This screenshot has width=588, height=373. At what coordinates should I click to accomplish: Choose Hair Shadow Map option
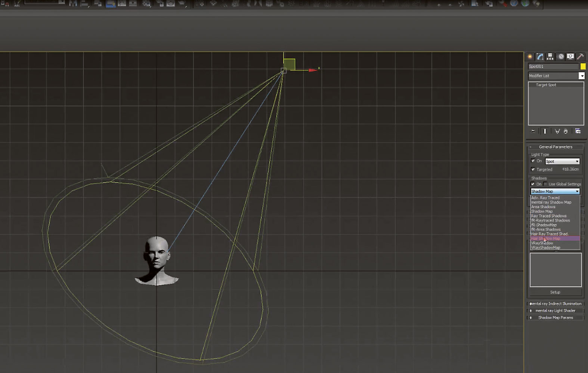555,238
